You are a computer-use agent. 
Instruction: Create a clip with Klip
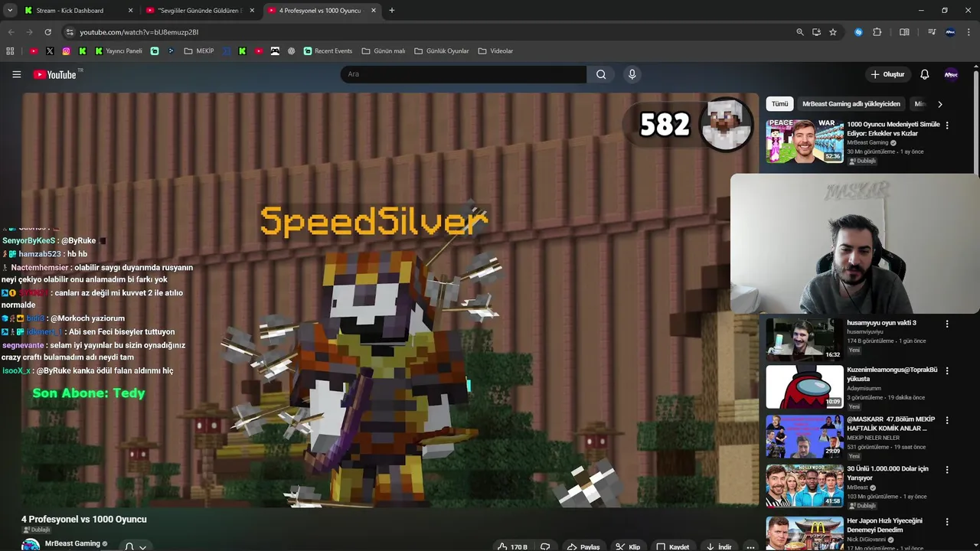pyautogui.click(x=629, y=546)
